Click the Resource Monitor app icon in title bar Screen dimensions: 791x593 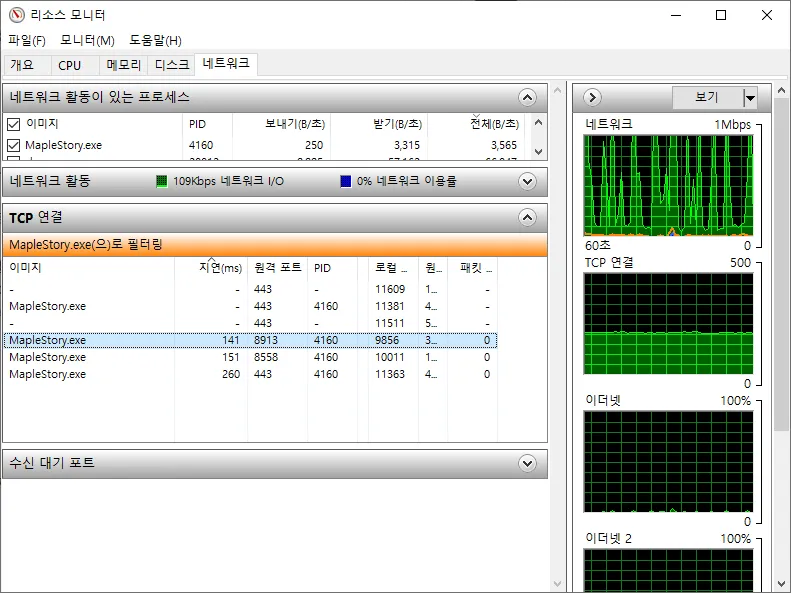[x=17, y=15]
